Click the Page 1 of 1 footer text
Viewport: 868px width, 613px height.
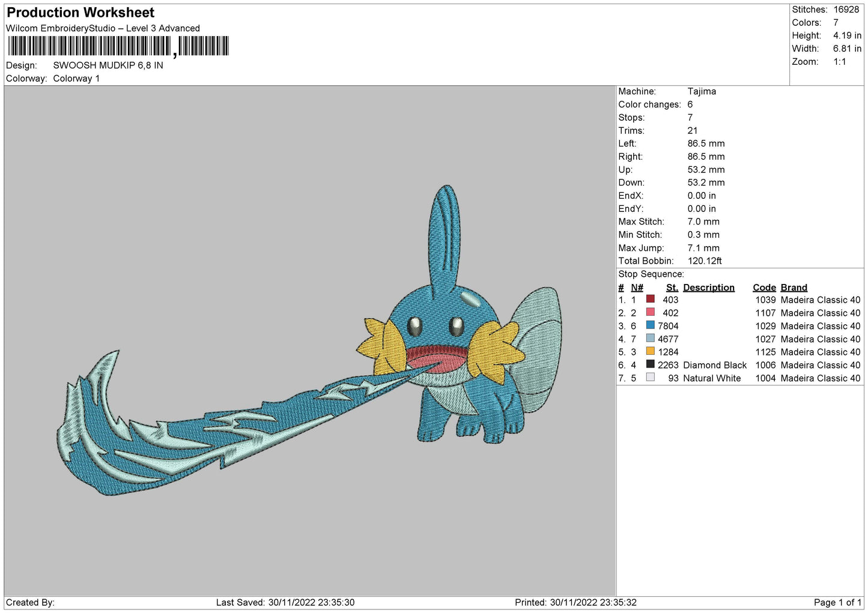coord(837,602)
